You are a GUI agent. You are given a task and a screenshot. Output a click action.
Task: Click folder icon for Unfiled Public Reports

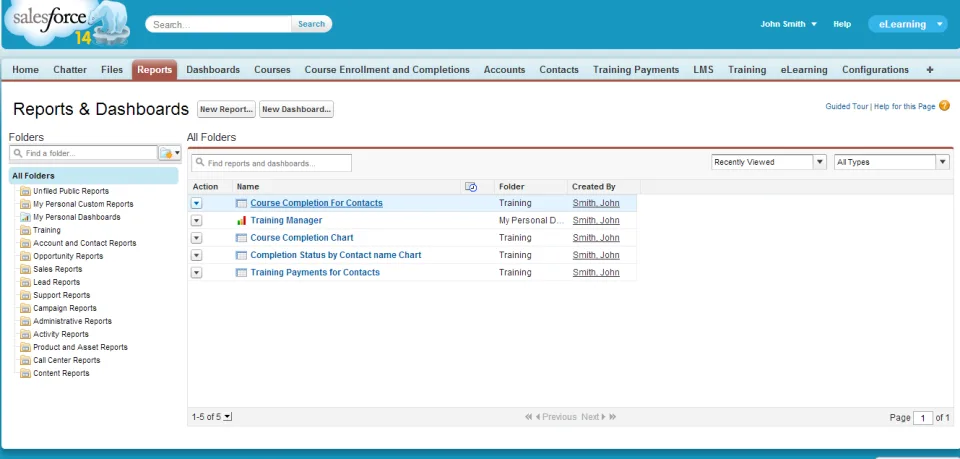point(25,191)
